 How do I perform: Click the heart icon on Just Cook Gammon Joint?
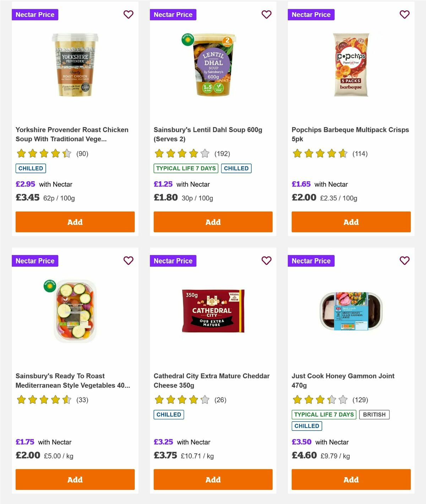[x=404, y=261]
